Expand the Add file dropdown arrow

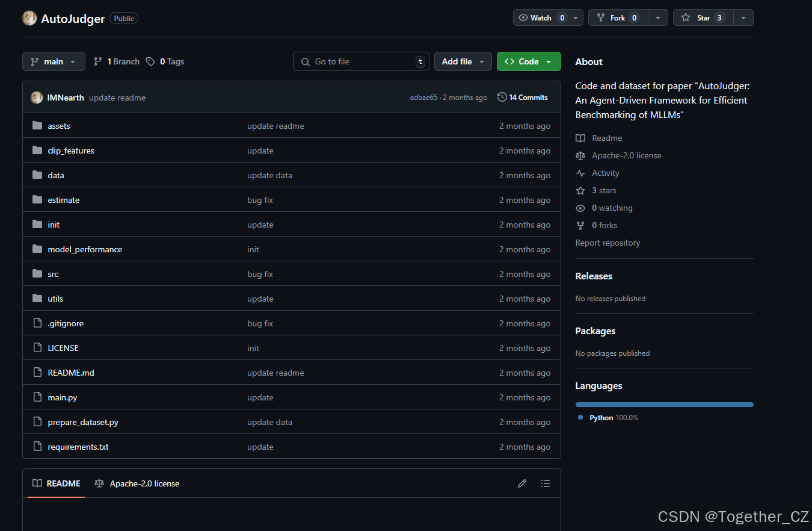pos(481,61)
